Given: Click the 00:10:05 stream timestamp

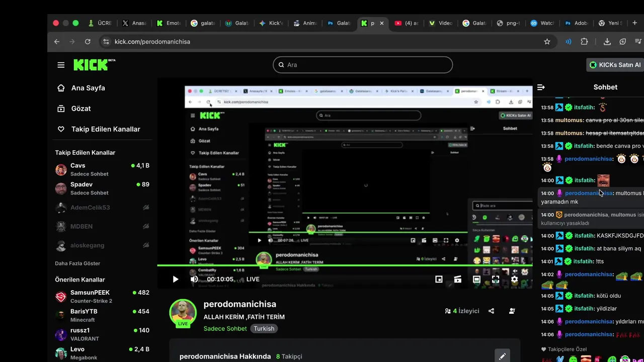Looking at the screenshot, I should [x=220, y=279].
